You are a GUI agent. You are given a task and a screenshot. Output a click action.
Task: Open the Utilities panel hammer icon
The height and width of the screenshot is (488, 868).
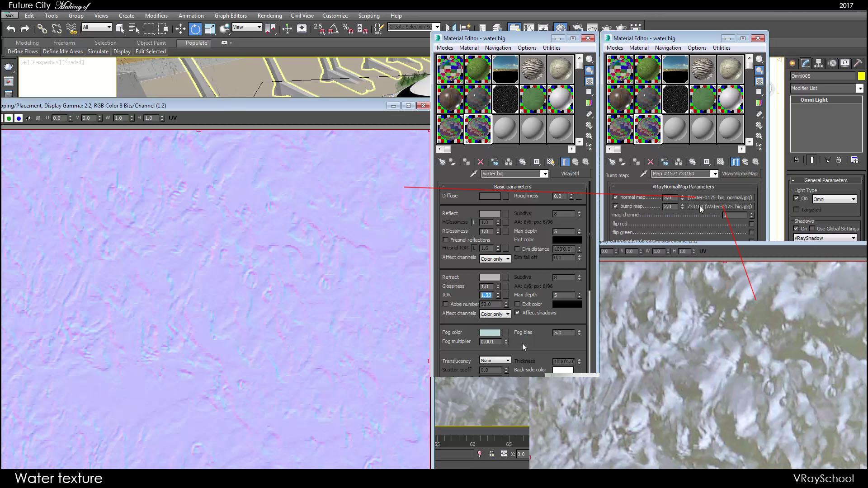pyautogui.click(x=858, y=63)
